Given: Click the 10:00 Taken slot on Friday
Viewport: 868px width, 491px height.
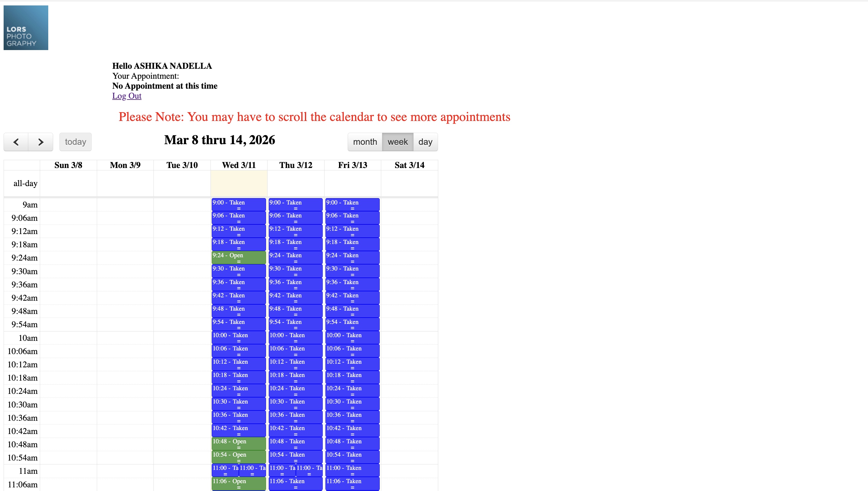Looking at the screenshot, I should [352, 337].
